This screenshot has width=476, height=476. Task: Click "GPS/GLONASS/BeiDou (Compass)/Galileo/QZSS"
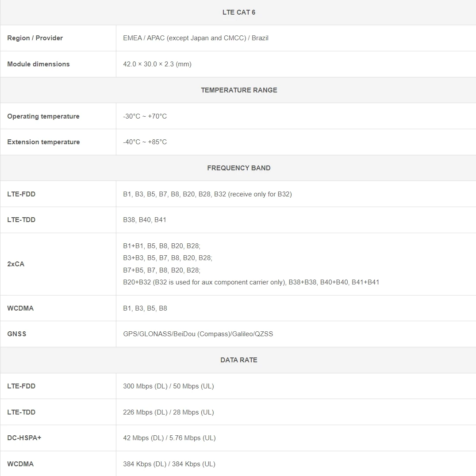[x=198, y=334]
